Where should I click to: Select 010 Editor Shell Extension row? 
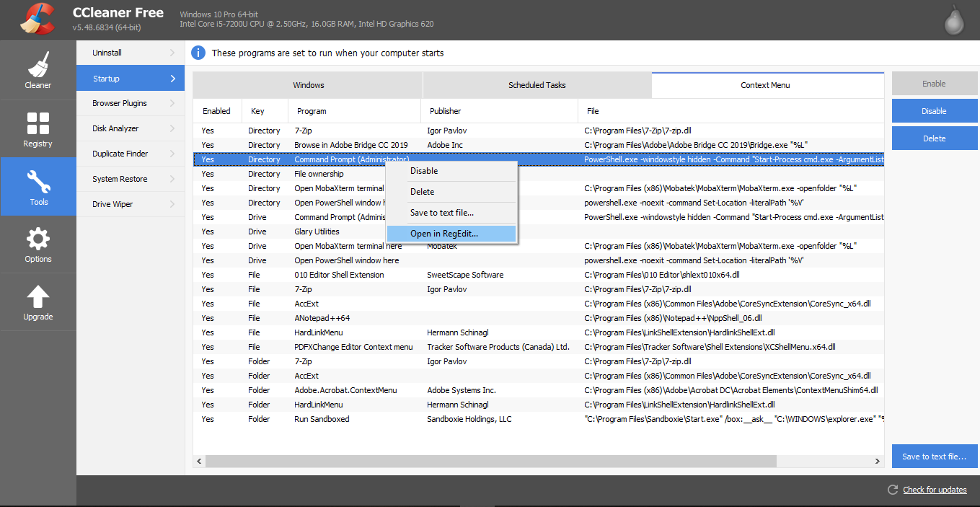[x=538, y=275]
